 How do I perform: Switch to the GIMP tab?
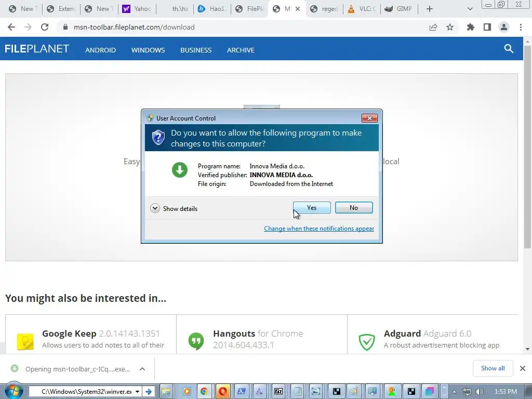click(x=400, y=9)
